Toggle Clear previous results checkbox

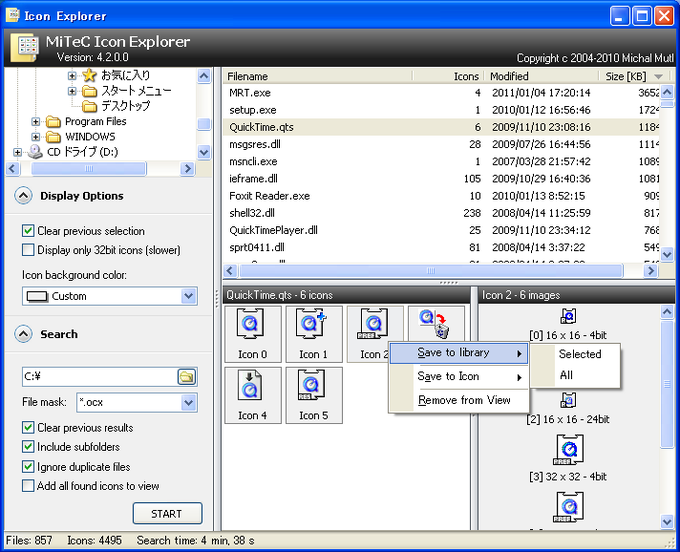[28, 428]
